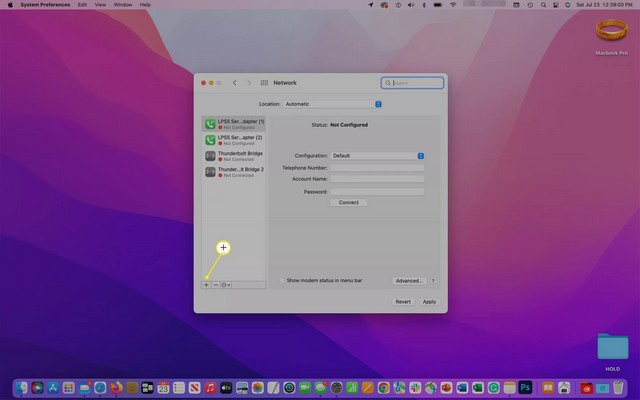Open Safari from the Dock
The image size is (640, 400).
click(100, 387)
